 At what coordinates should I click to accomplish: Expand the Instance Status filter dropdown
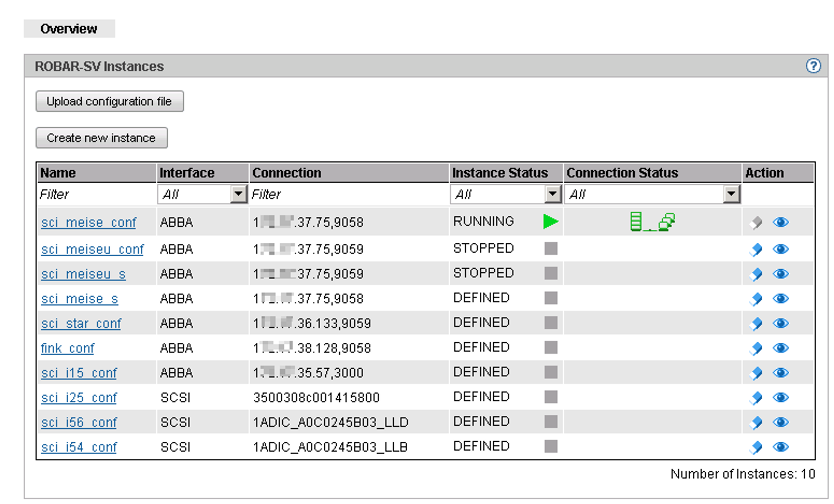[x=552, y=194]
